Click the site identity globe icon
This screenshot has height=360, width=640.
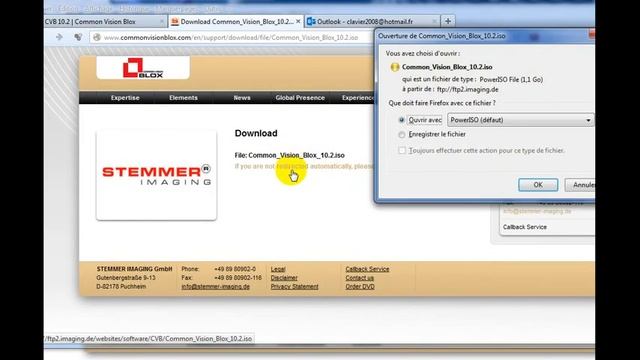[97, 37]
